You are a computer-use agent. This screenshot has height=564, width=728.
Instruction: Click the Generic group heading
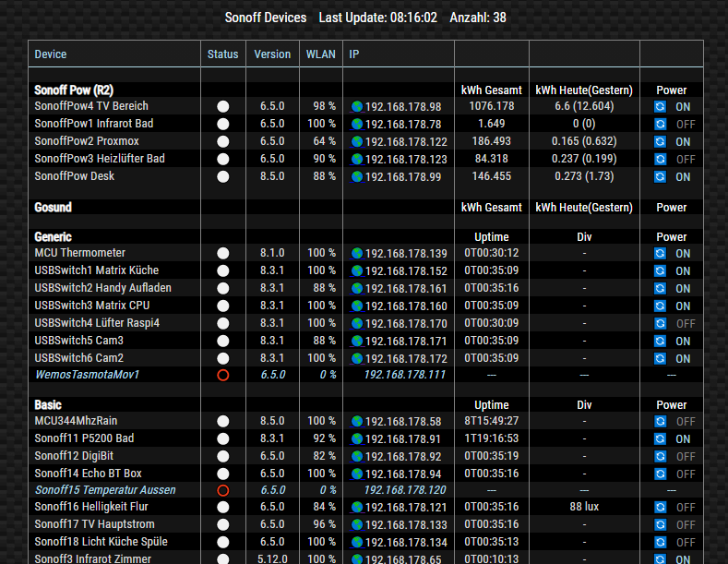pos(53,237)
